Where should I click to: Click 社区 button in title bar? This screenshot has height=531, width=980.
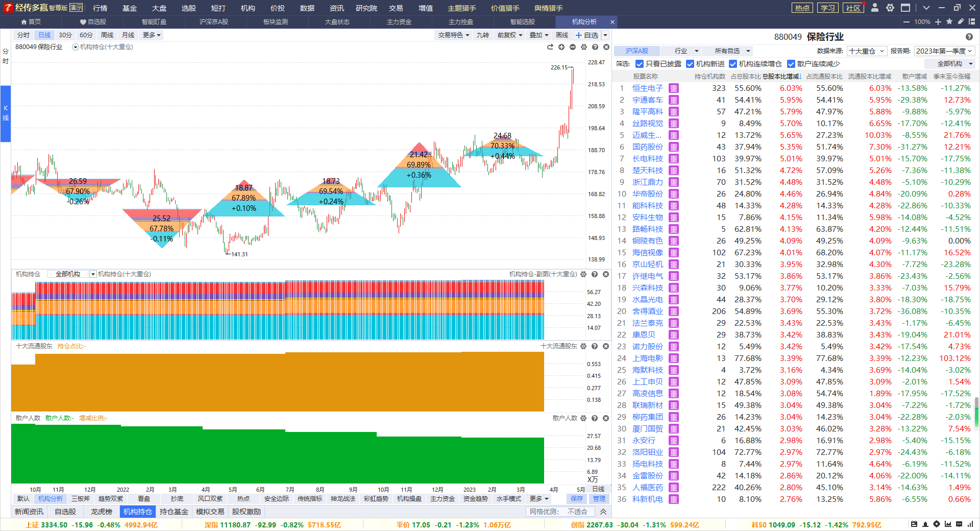tap(853, 8)
